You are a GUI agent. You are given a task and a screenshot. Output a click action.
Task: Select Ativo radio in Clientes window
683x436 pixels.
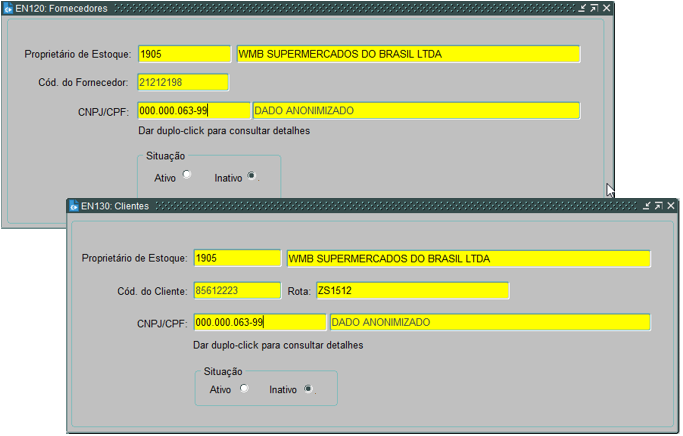coord(244,388)
